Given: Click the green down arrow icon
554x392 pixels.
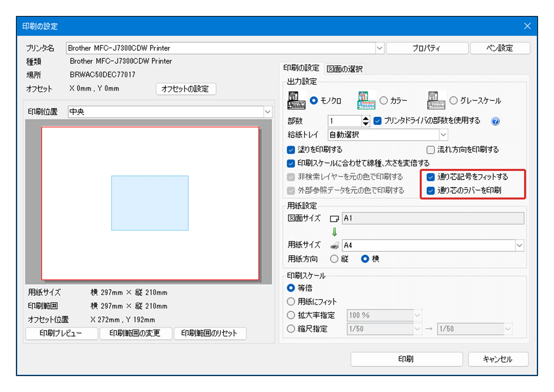Looking at the screenshot, I should click(x=334, y=232).
